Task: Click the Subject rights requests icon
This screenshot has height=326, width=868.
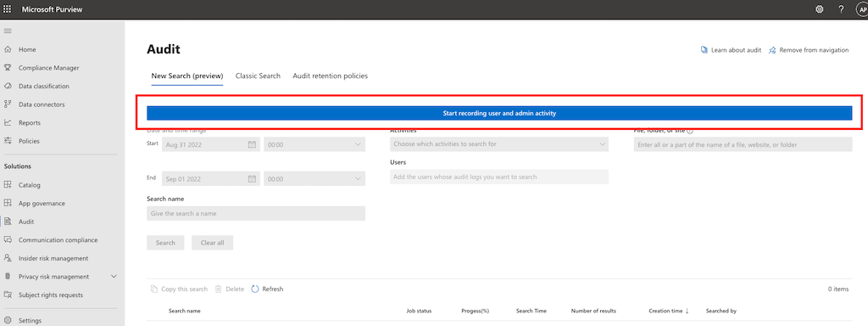Action: coord(8,295)
